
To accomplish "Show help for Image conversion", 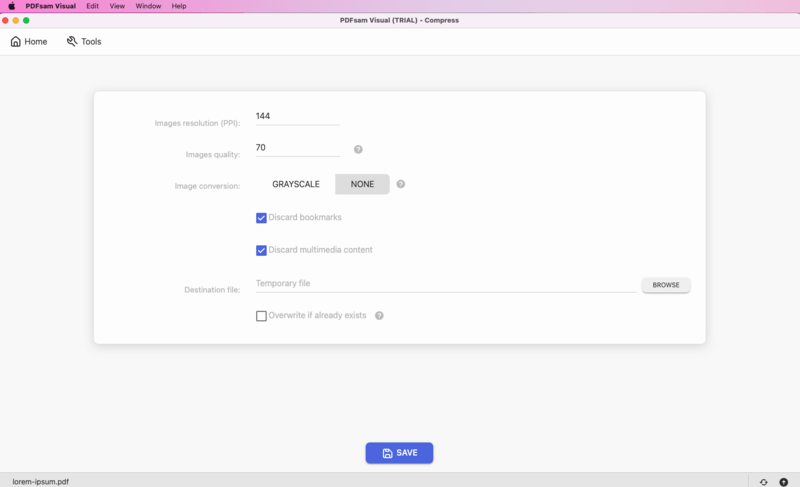I will click(401, 184).
